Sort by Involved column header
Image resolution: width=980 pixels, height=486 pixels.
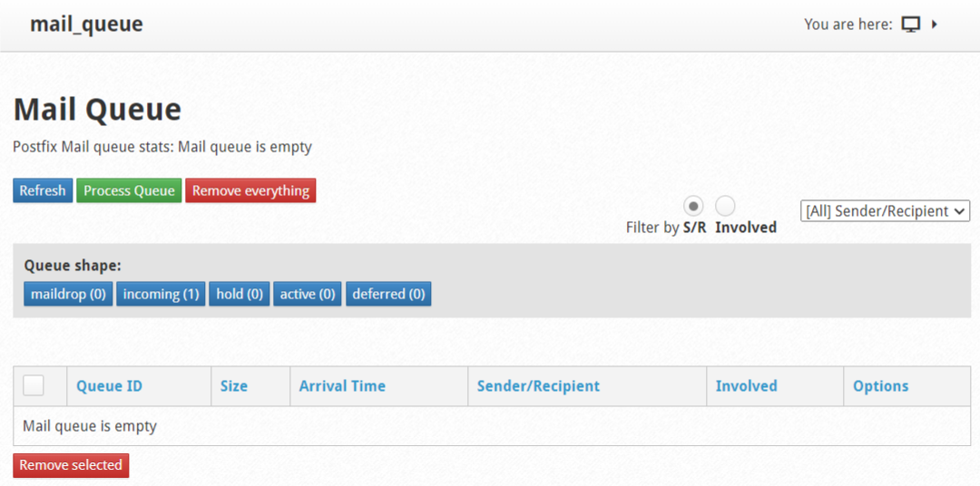coord(746,386)
